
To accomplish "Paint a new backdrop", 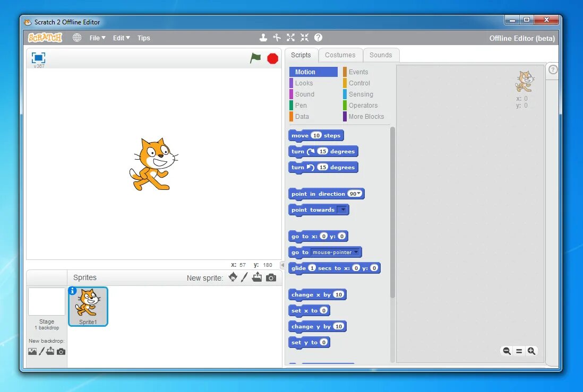I will click(41, 351).
